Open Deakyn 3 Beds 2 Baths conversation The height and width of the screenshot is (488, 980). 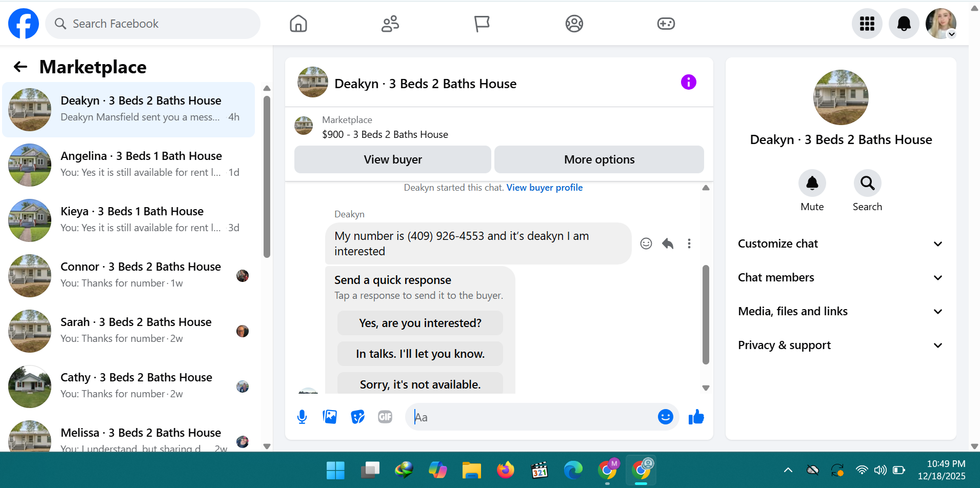tap(129, 110)
